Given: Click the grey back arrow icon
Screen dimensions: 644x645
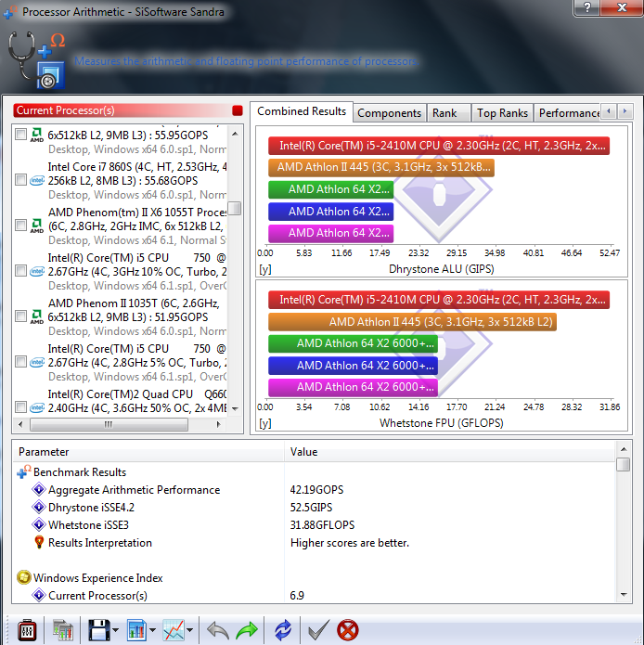Looking at the screenshot, I should coord(217,630).
